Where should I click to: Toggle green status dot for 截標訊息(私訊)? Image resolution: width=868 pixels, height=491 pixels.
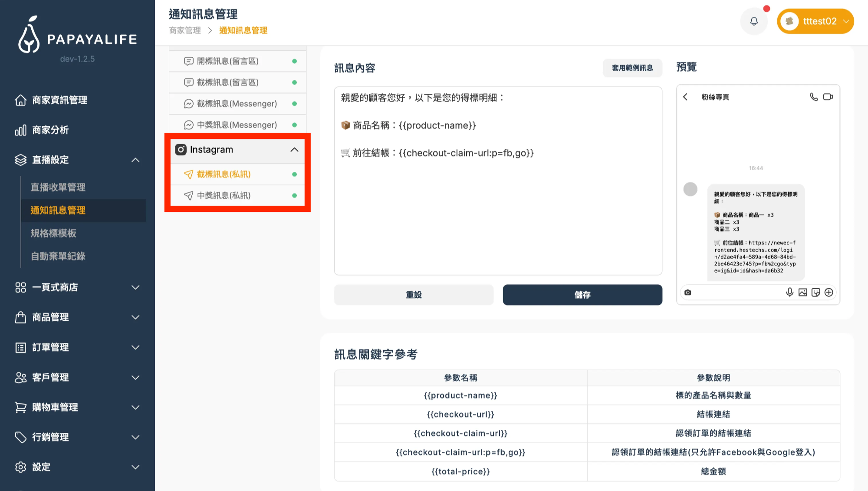(x=294, y=175)
